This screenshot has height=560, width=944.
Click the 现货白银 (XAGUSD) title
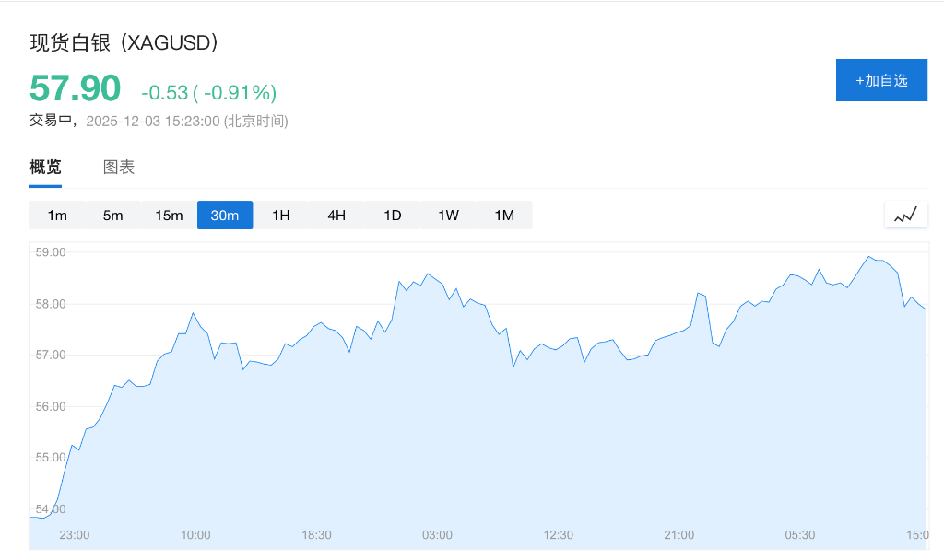pos(124,43)
